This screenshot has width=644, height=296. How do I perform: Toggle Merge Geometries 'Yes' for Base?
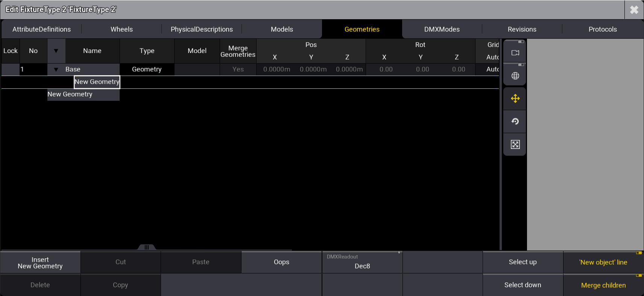[x=238, y=69]
